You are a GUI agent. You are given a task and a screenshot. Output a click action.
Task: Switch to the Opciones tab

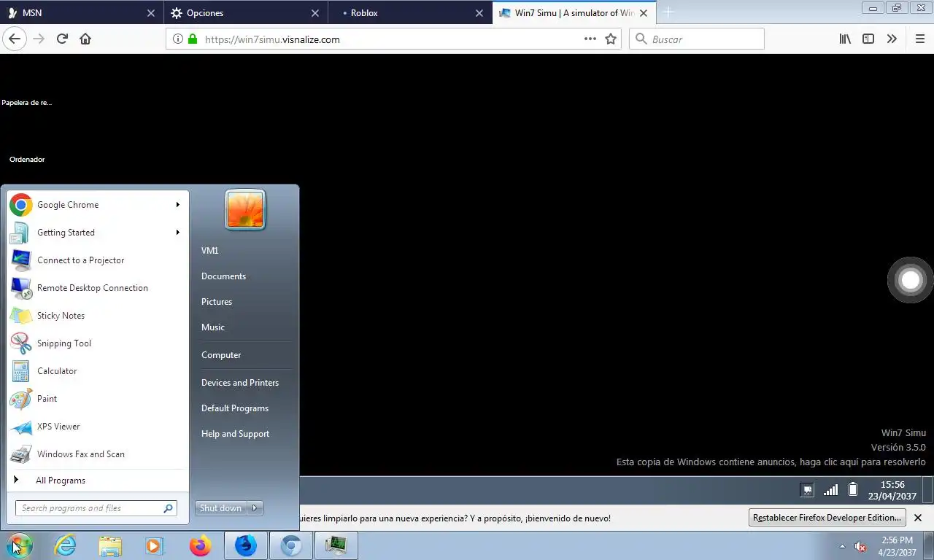245,13
